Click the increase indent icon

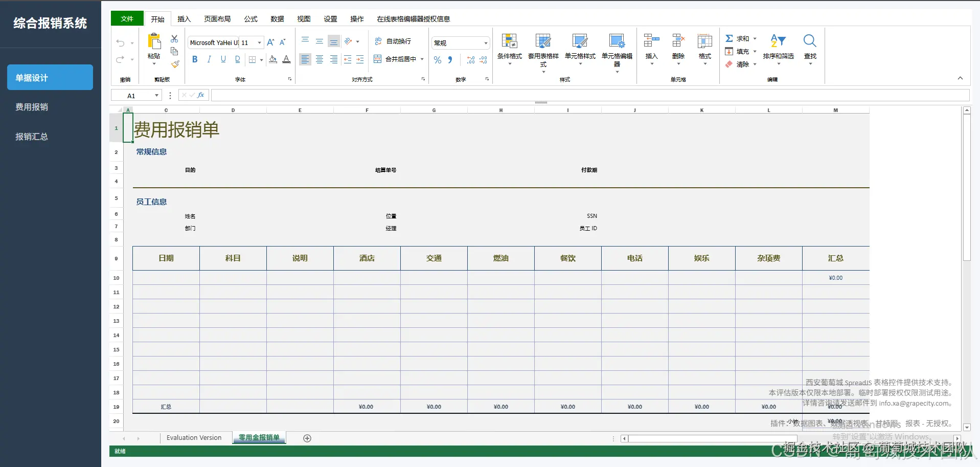[x=360, y=59]
